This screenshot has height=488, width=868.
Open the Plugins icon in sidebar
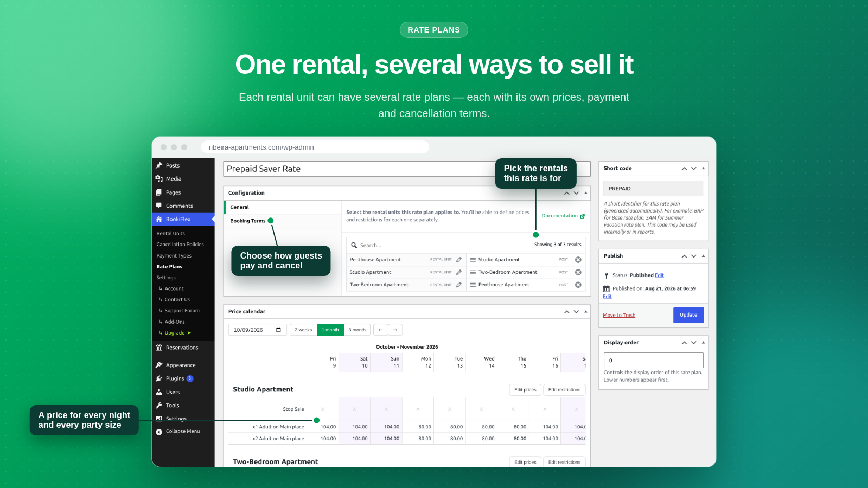click(x=159, y=378)
